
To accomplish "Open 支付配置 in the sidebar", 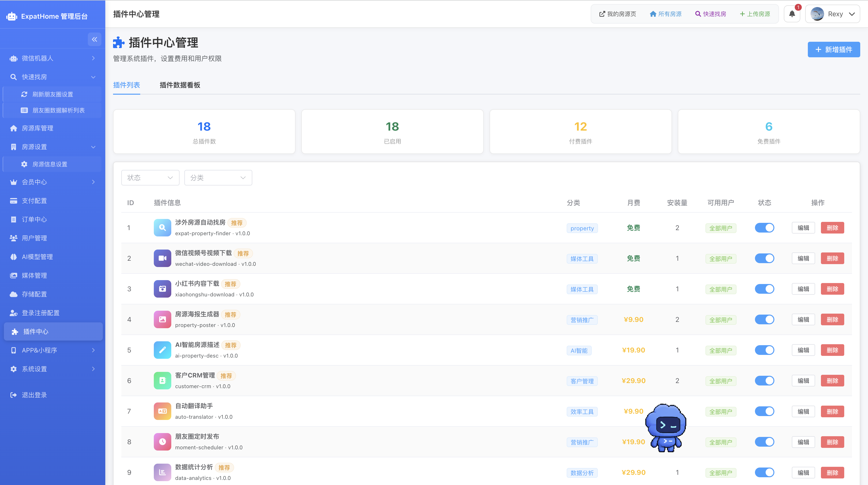I will tap(53, 201).
